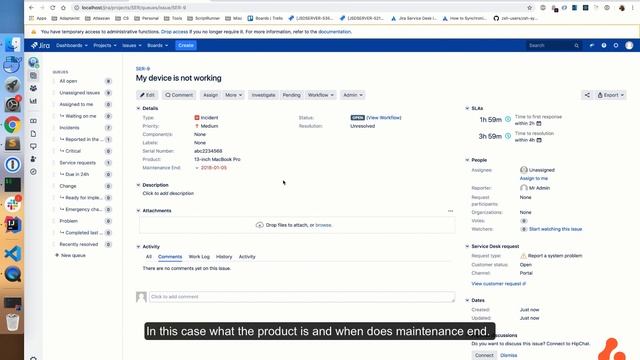Click the Investigate transition button
The image size is (640, 360).
click(263, 95)
